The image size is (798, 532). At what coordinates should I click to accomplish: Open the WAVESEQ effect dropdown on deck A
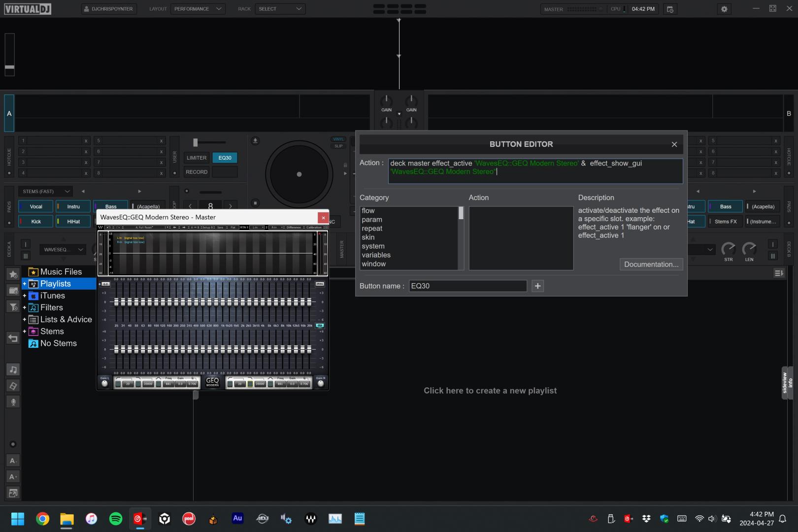[63, 250]
